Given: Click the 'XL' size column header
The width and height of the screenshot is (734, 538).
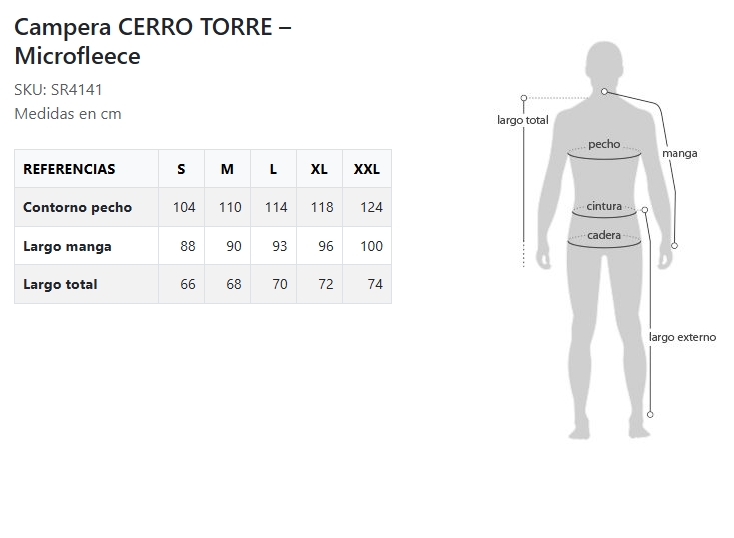Looking at the screenshot, I should (319, 169).
